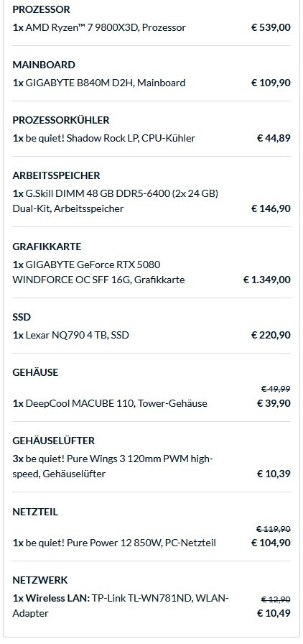Click the NETZWERK section heading

pyautogui.click(x=39, y=580)
